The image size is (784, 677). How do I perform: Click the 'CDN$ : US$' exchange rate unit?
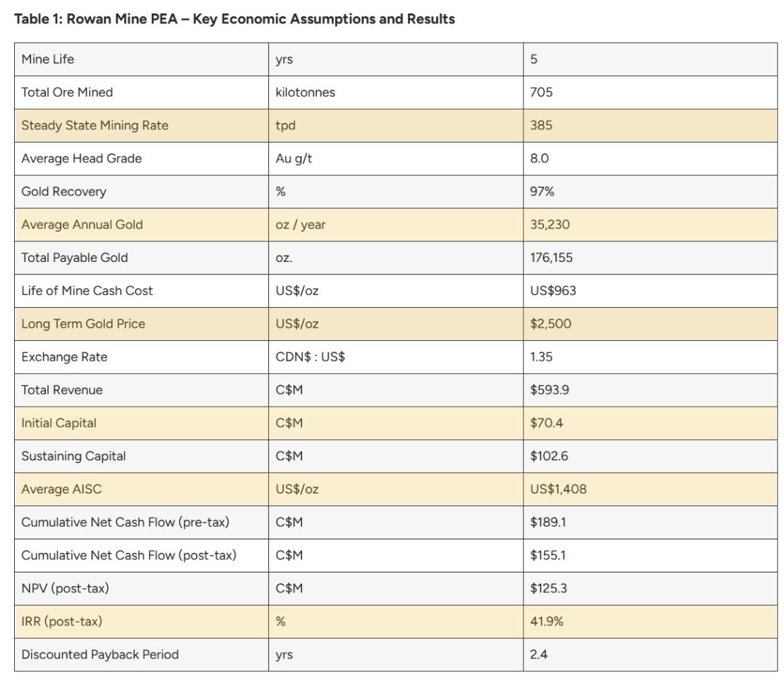[310, 357]
